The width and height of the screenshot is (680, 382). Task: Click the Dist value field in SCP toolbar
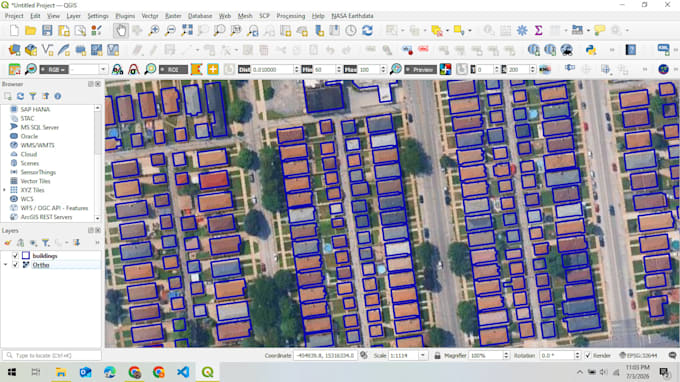[272, 69]
